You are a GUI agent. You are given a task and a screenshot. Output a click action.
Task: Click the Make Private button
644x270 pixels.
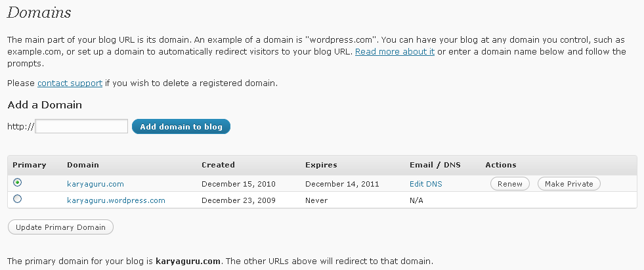[x=569, y=184]
